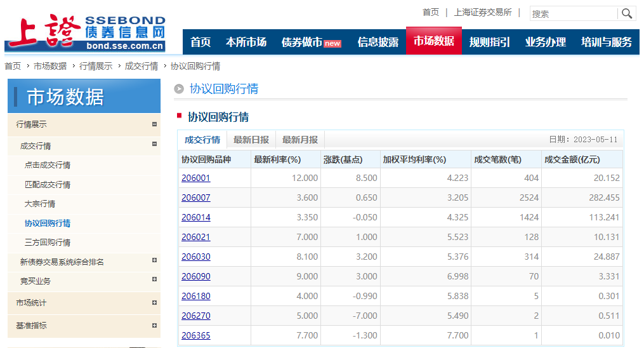This screenshot has width=644, height=348.
Task: Open the 信息披露 navigation menu
Action: click(x=378, y=42)
